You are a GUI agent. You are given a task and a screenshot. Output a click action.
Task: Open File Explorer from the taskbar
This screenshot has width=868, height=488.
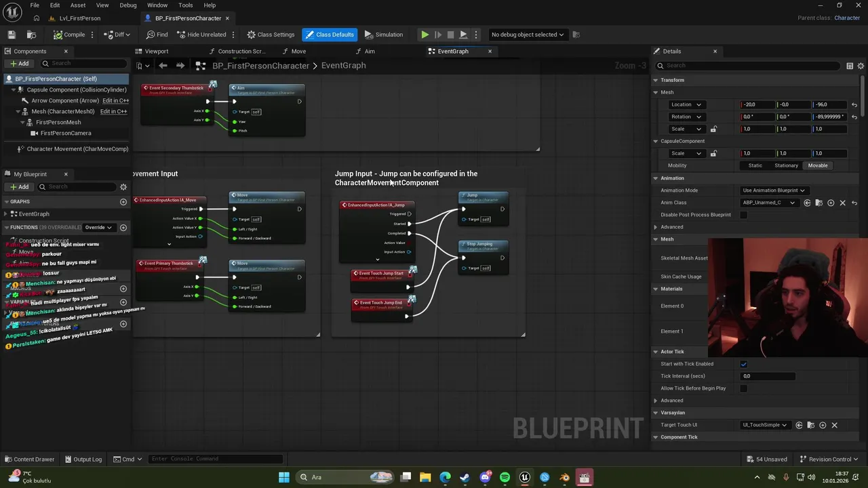pos(425,477)
